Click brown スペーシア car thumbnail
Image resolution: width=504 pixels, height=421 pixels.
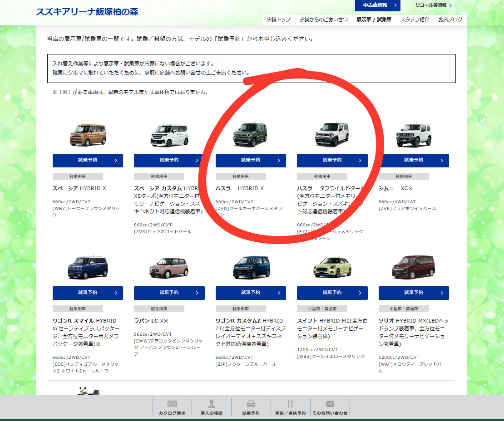88,135
